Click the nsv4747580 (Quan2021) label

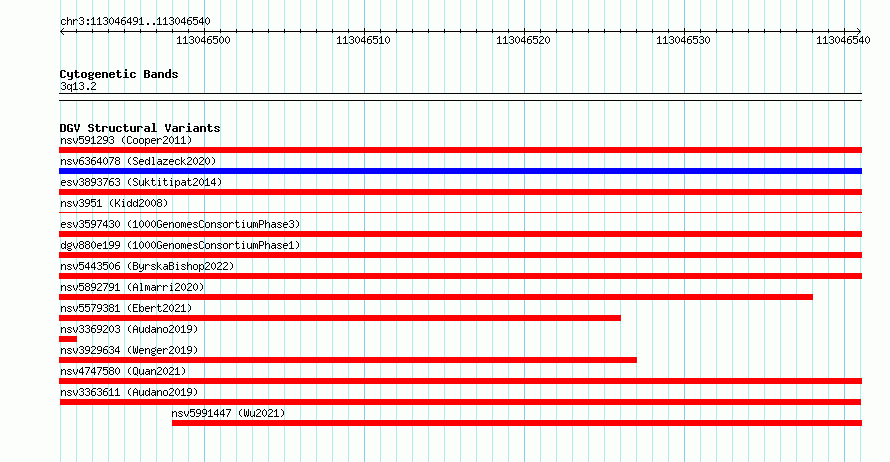tap(123, 371)
